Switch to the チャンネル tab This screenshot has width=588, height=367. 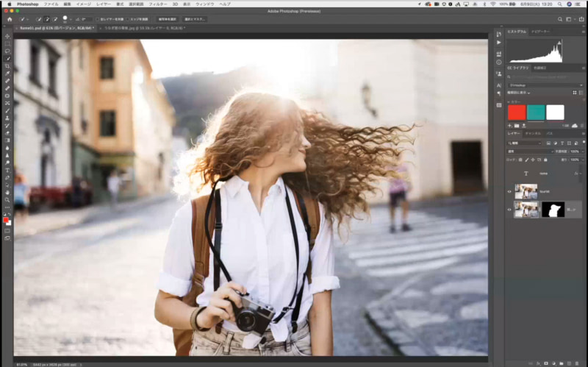pyautogui.click(x=532, y=133)
